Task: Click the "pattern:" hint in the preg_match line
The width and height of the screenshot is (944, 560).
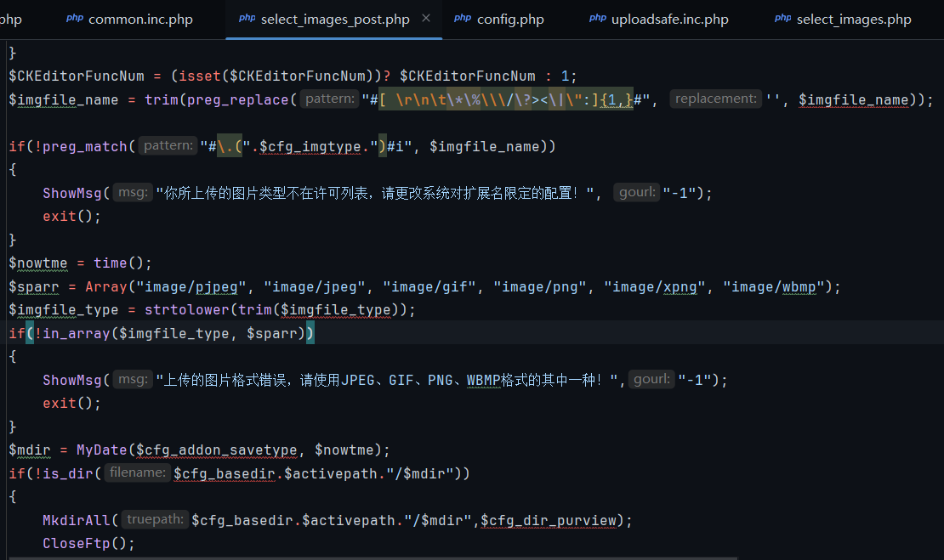Action: click(168, 146)
